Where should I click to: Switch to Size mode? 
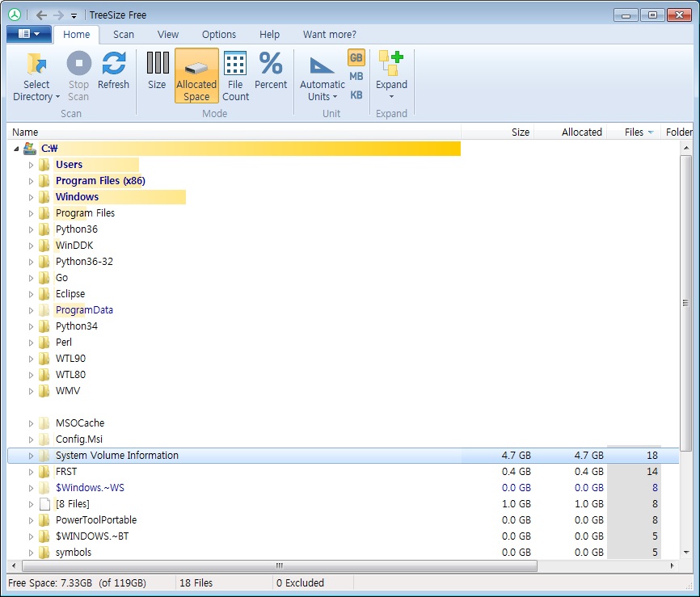click(x=157, y=71)
